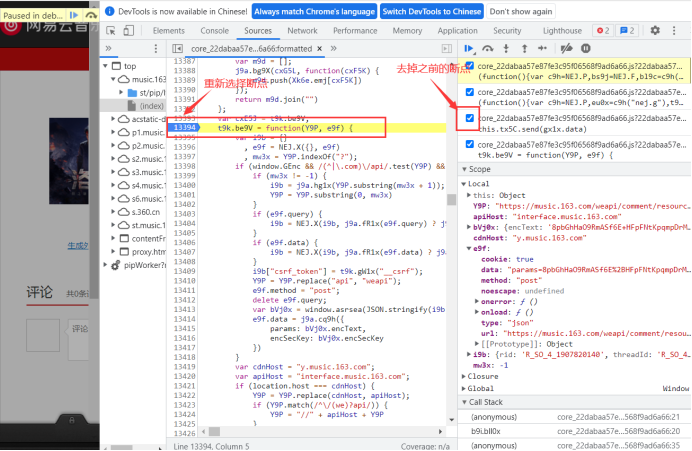Select the inspect element picker icon
Viewport: 692px width, 451px height.
click(111, 30)
